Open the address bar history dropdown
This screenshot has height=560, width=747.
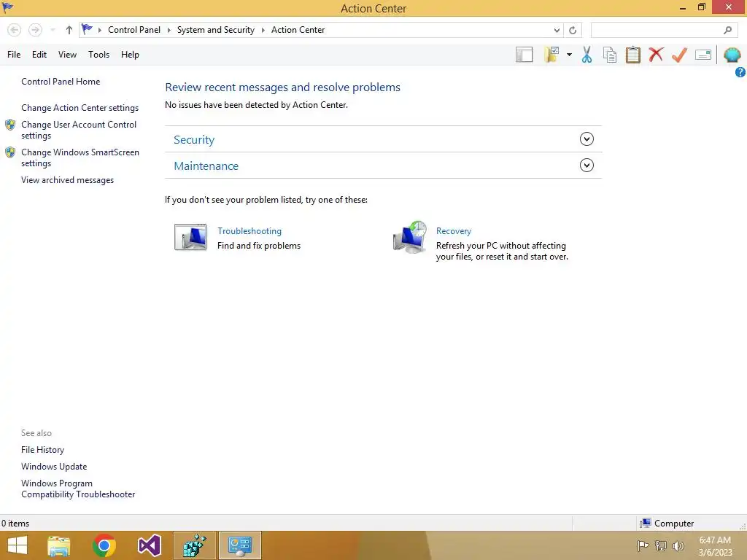pyautogui.click(x=557, y=30)
